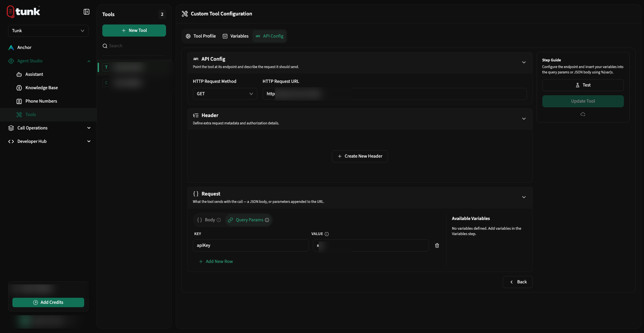Open the HTTP Request Method GET dropdown
Screen dimensions: 644x333
click(x=225, y=94)
